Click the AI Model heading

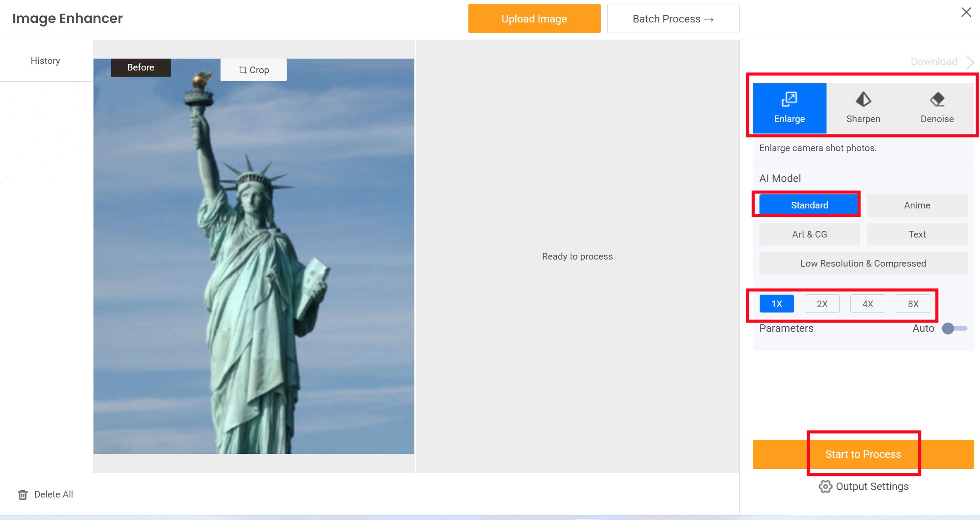(780, 178)
